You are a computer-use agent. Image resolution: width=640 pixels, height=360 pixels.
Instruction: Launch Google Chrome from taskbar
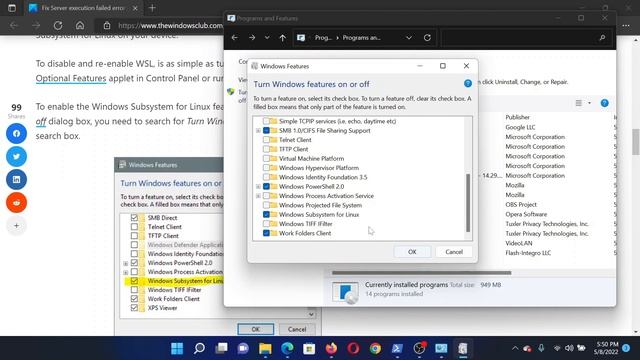[x=375, y=348]
